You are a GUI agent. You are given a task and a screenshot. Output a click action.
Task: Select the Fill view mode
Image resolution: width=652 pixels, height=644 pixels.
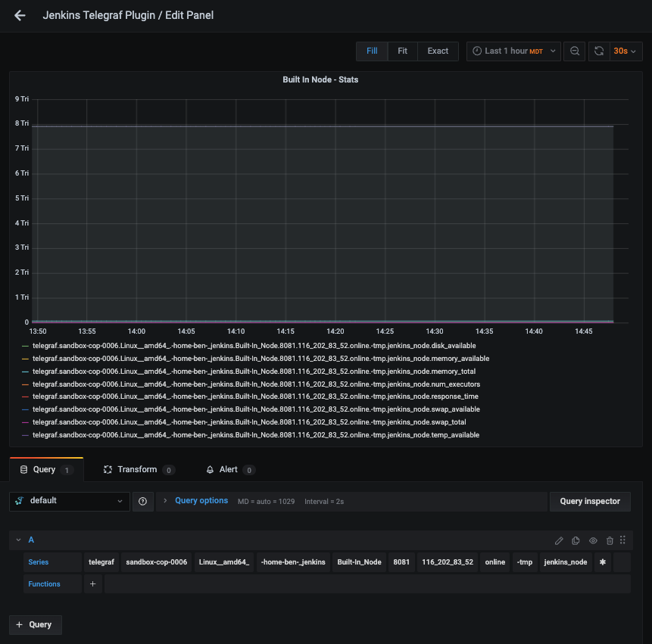click(372, 51)
